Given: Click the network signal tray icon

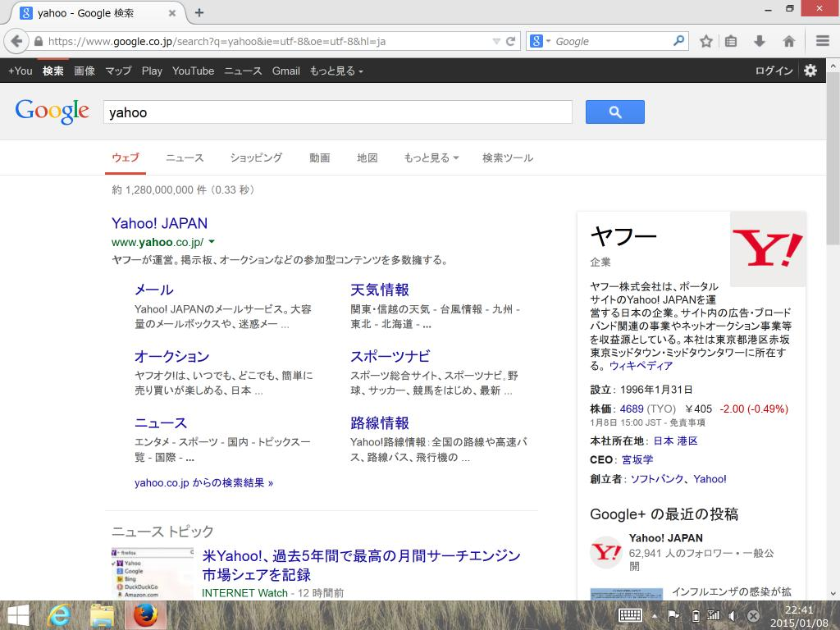Looking at the screenshot, I should coord(714,615).
